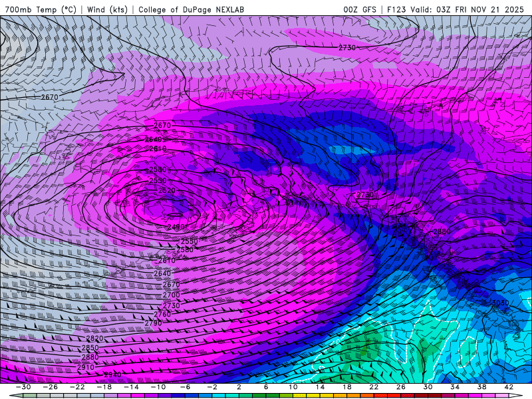Viewport: 532px width, 399px height.
Task: Click the 2520 height contour label
Action: pos(167,191)
